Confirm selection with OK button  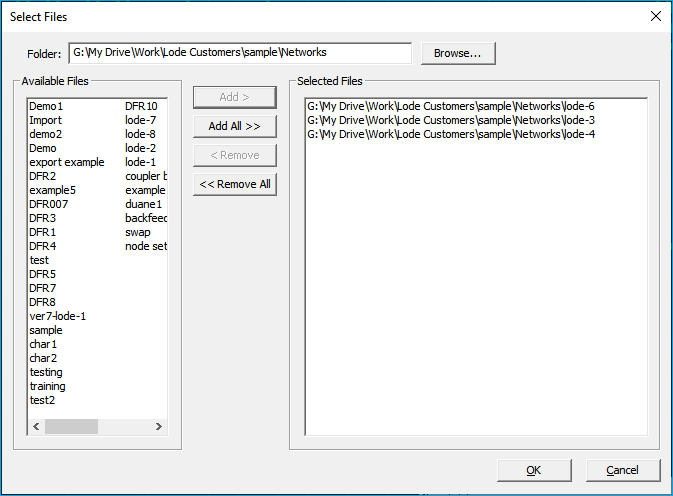(x=534, y=470)
